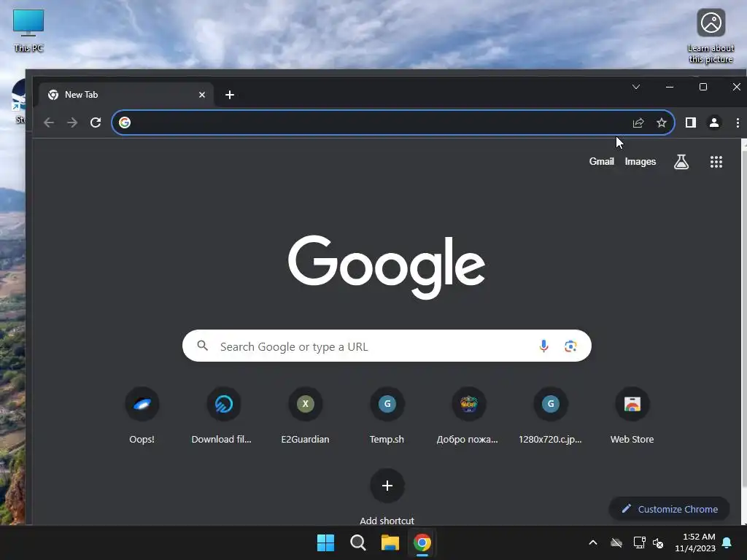Expand the tab search chevron
The width and height of the screenshot is (747, 560).
(636, 87)
